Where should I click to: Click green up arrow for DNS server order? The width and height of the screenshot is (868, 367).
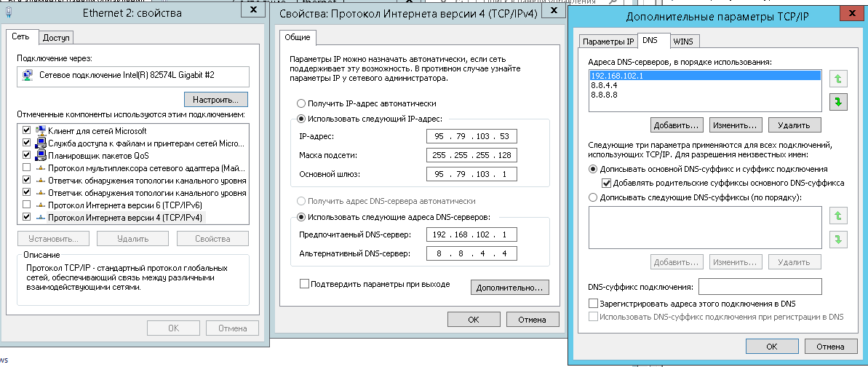(x=837, y=78)
